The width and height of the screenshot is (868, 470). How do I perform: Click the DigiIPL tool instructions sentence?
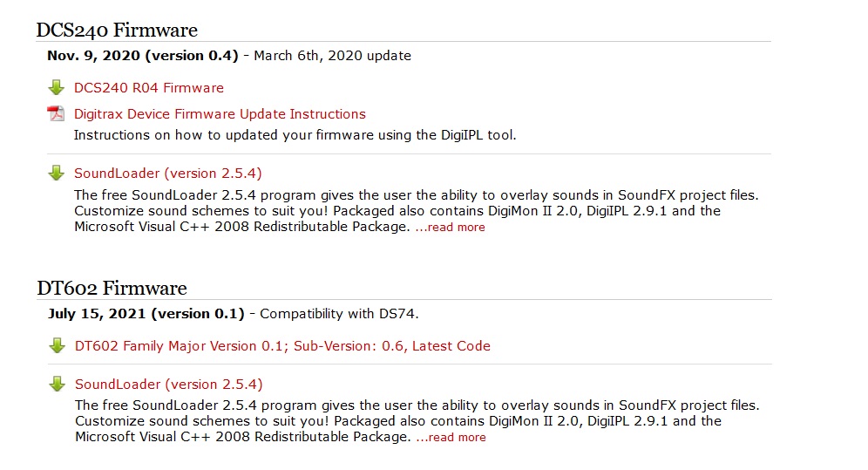(x=295, y=135)
